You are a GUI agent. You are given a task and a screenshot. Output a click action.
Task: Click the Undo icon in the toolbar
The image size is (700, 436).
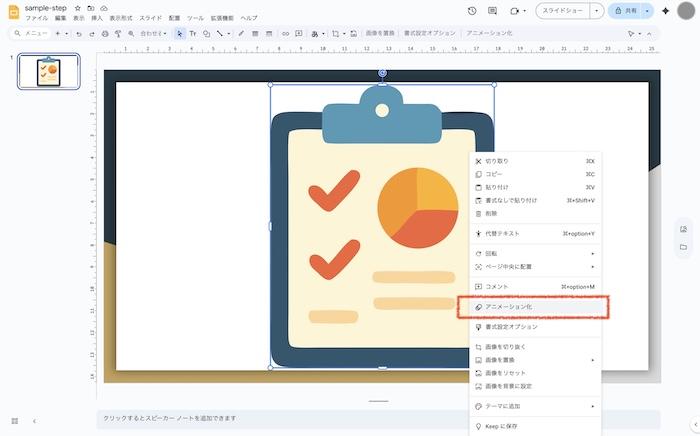pyautogui.click(x=79, y=33)
